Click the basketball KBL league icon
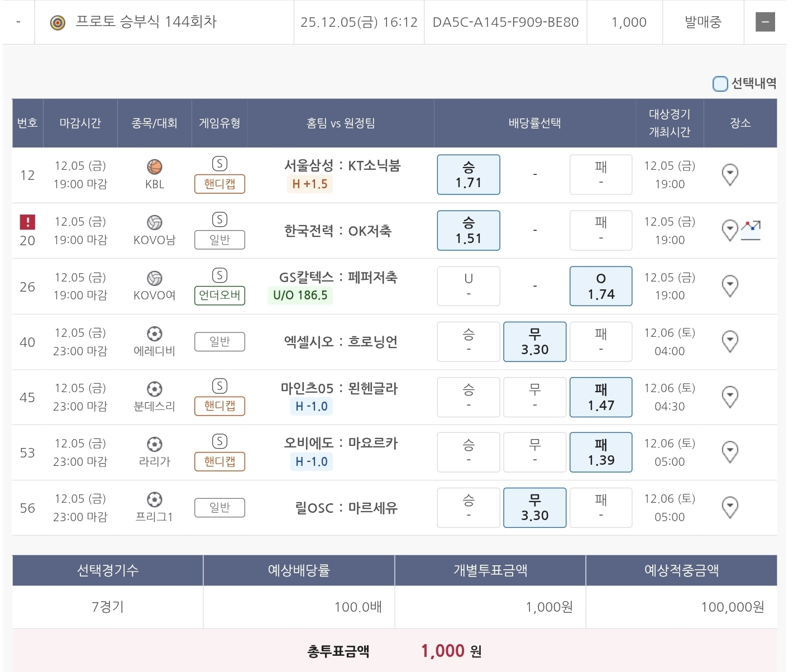This screenshot has width=798, height=672. (x=155, y=166)
